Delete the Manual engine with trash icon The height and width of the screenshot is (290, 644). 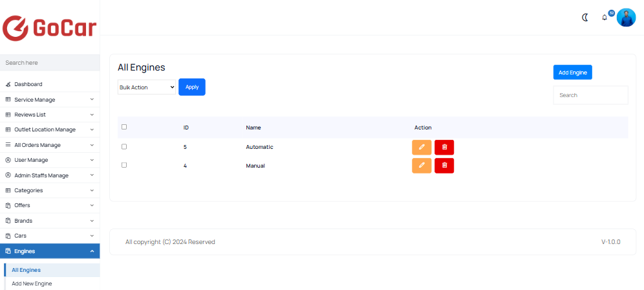[444, 165]
